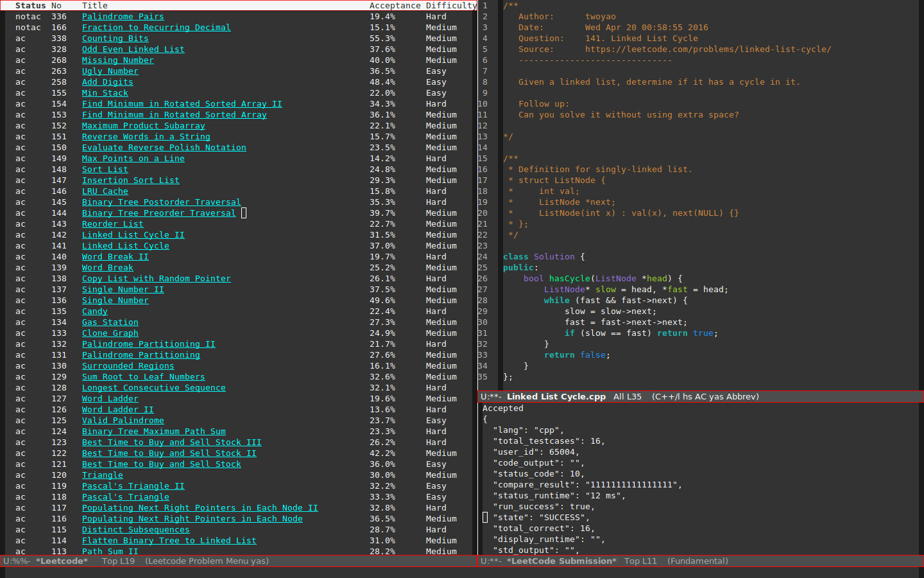Open Flatten Binary Tree to Linked List
924x578 pixels.
(169, 541)
